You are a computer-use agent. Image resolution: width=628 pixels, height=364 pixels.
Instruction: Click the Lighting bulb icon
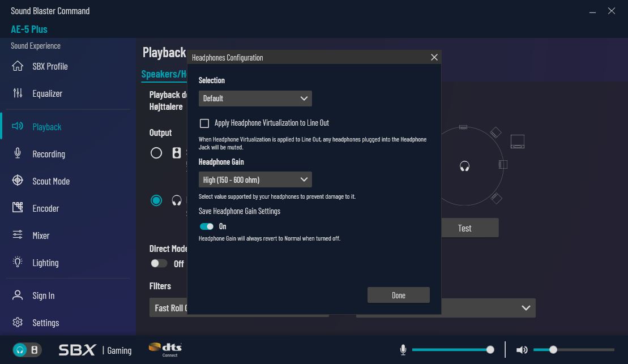click(x=18, y=262)
